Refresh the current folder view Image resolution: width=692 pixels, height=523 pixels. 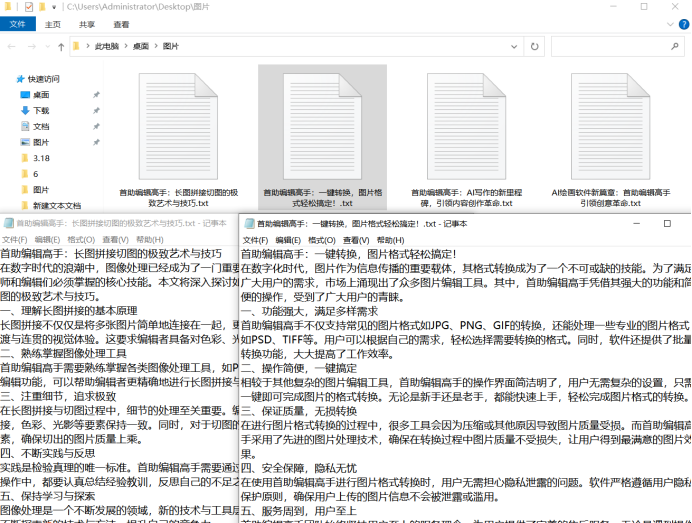click(534, 46)
